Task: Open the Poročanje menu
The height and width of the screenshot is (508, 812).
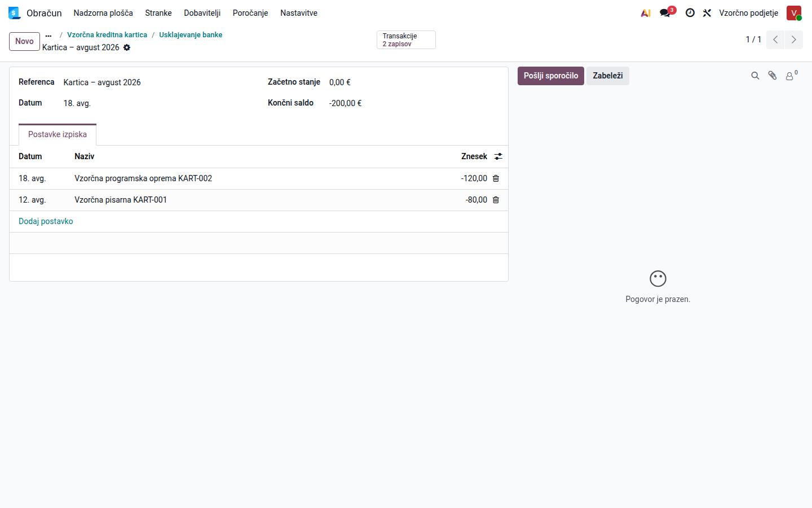Action: point(250,13)
